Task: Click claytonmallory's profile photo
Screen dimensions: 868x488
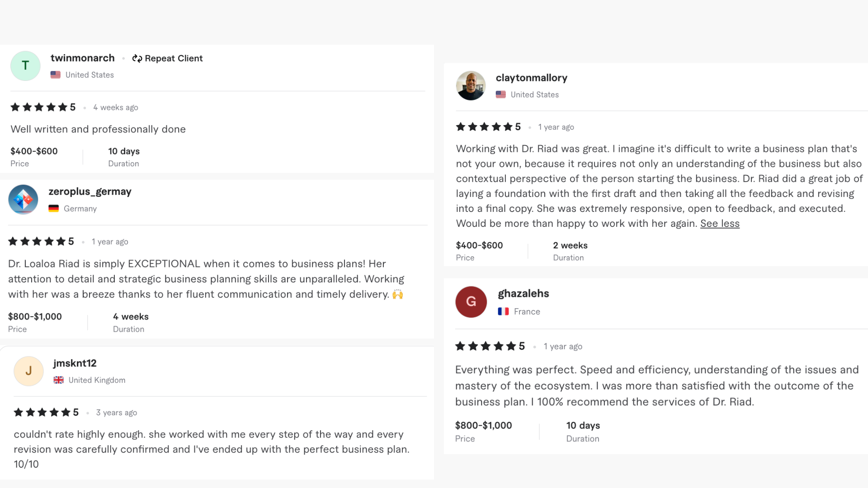Action: click(x=471, y=85)
